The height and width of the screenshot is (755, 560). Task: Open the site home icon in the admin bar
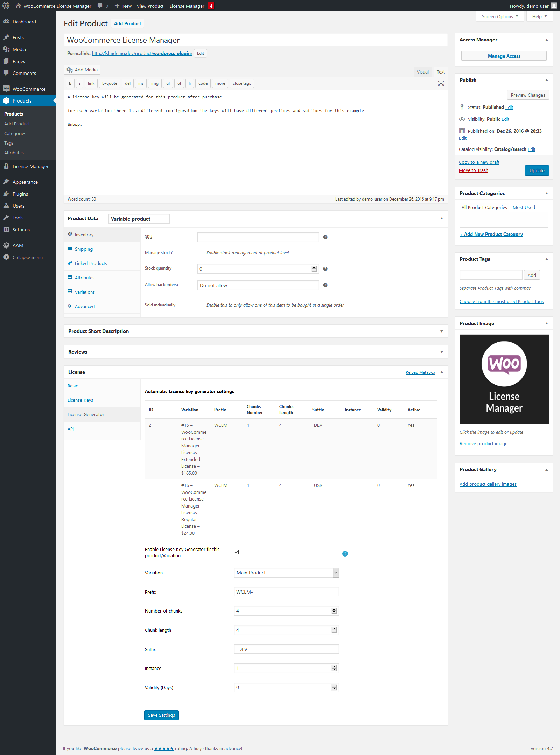click(18, 6)
